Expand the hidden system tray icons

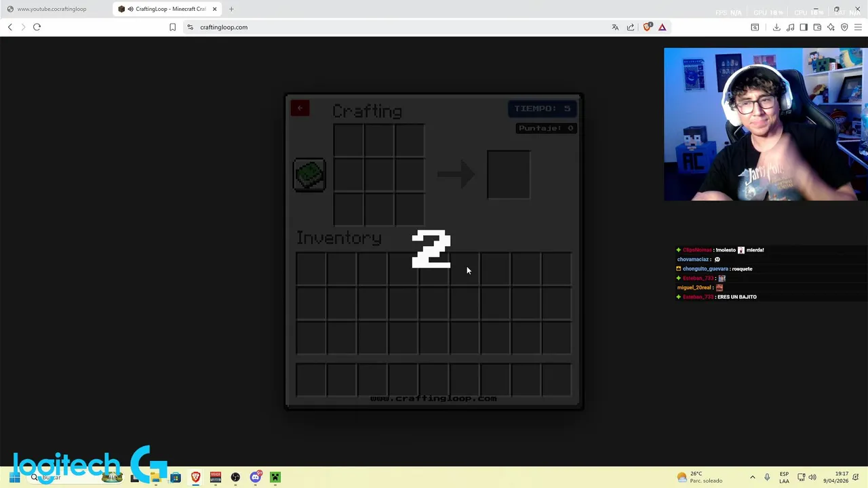click(752, 477)
